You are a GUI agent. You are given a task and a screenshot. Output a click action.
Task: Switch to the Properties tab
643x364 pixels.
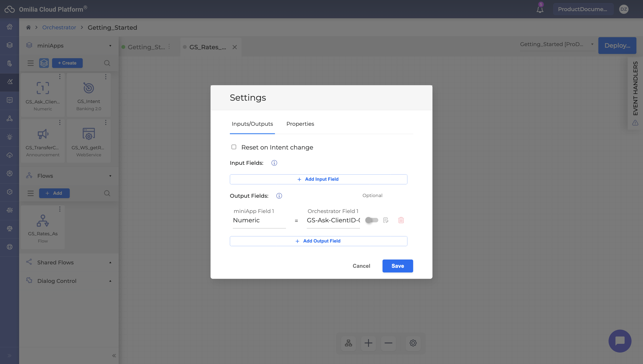(300, 124)
